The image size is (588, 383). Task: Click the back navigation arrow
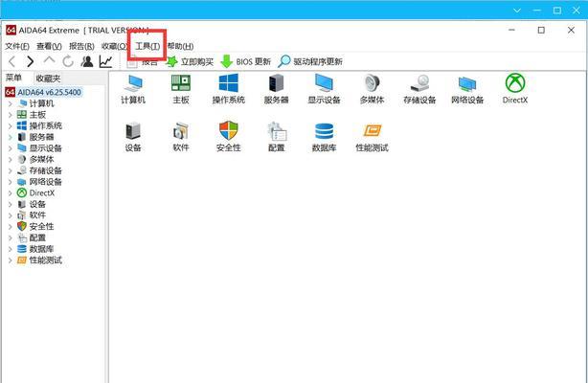point(12,61)
